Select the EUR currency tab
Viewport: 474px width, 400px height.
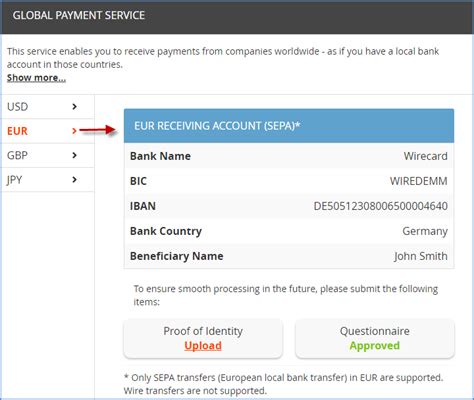tap(47, 131)
